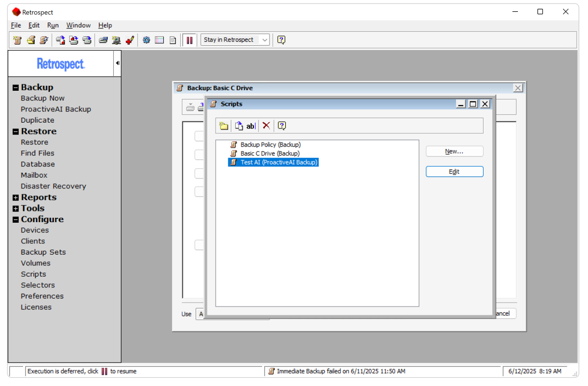Close the Backup: Basic C Drive window
This screenshot has width=588, height=386.
click(x=518, y=88)
